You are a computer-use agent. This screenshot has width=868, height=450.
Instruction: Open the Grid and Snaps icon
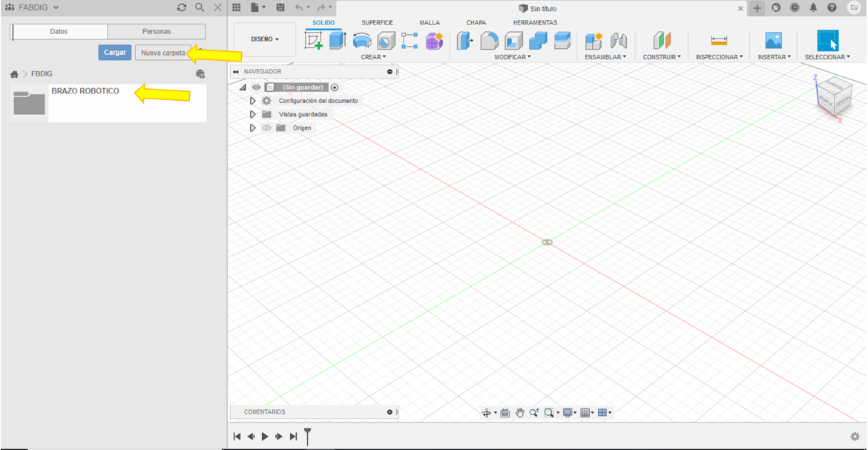tap(585, 413)
